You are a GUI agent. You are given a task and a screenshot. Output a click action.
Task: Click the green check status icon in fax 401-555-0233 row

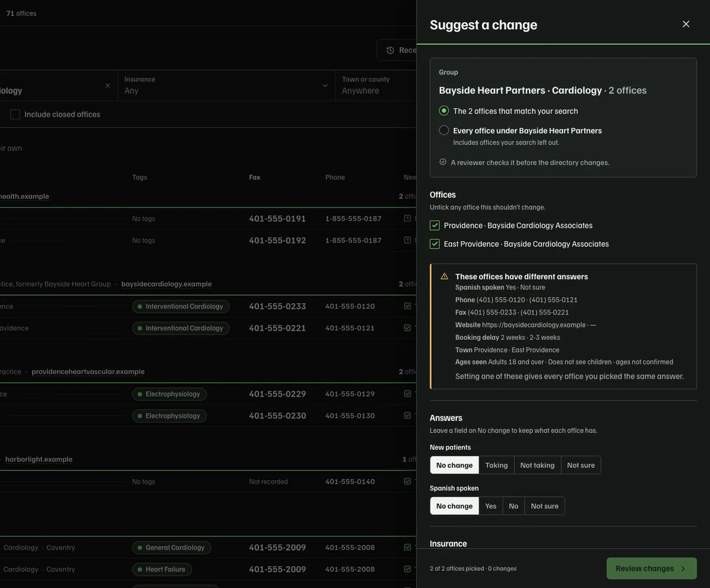[407, 306]
